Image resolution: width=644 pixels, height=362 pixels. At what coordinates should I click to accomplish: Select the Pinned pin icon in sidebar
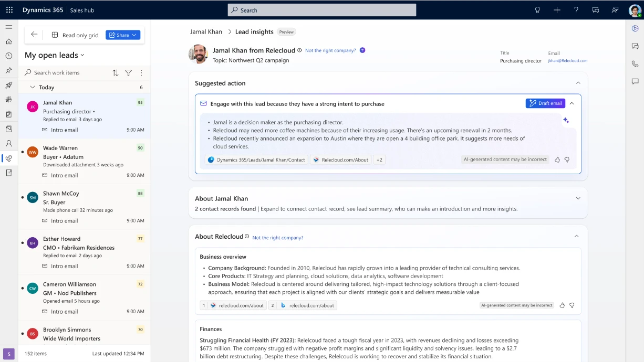pyautogui.click(x=8, y=70)
